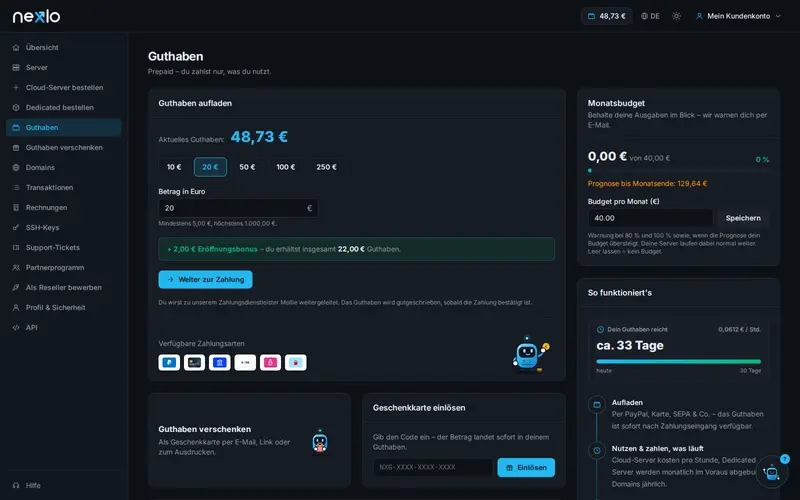This screenshot has height=500, width=800.
Task: Click the Transaktionen list icon
Action: pos(16,187)
